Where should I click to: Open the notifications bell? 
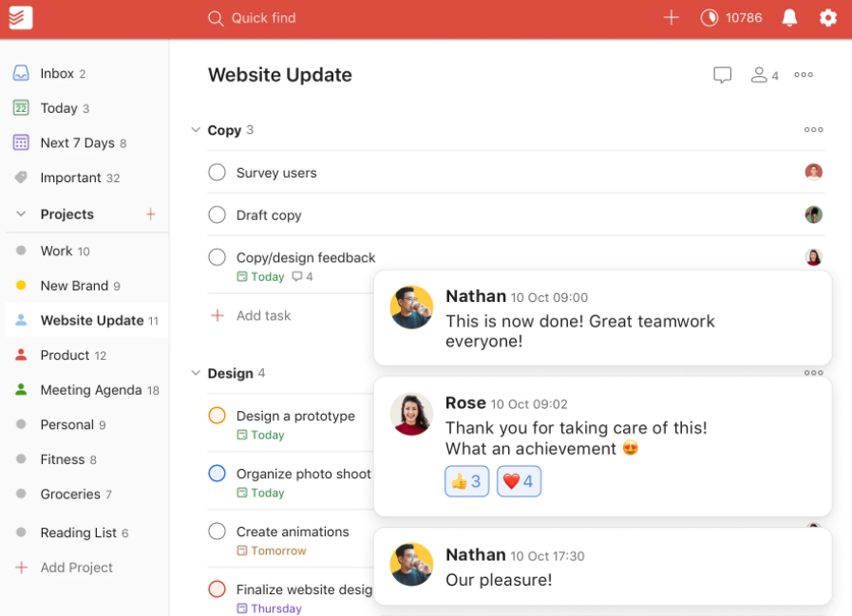(789, 18)
